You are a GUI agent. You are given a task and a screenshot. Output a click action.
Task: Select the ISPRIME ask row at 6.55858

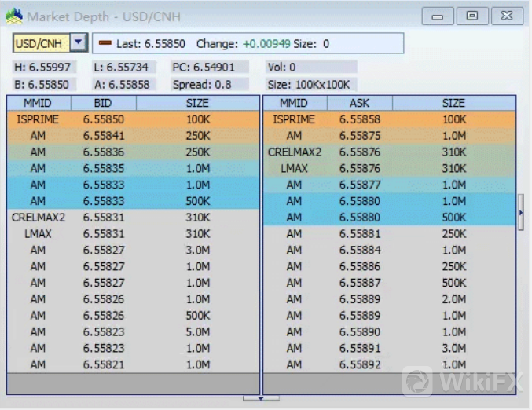389,119
